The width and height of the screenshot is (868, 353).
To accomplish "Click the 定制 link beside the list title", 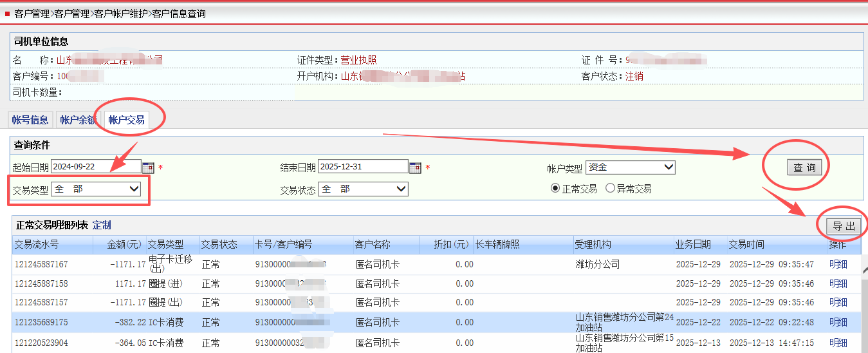I will coord(102,225).
